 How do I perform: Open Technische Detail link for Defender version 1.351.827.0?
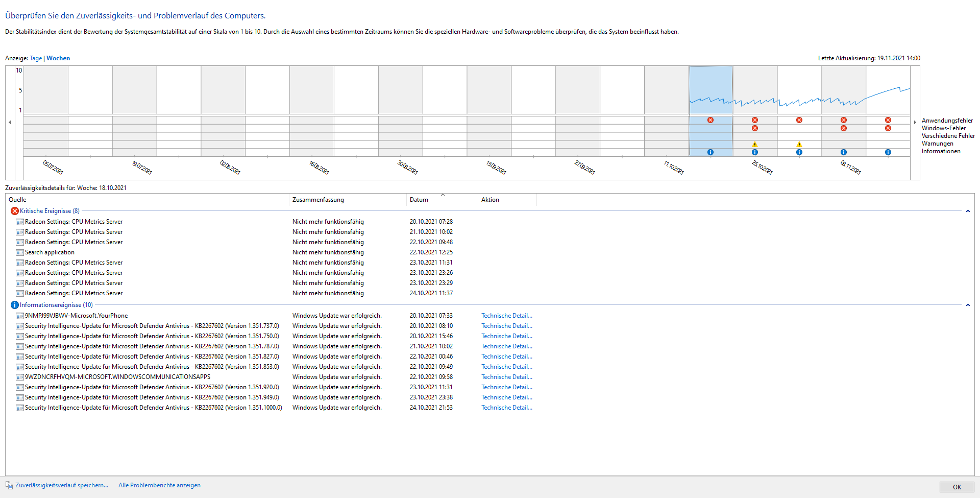pyautogui.click(x=507, y=357)
